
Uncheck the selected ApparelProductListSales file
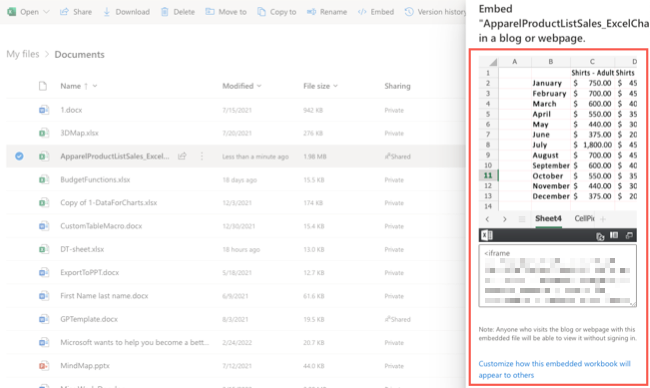coord(19,156)
